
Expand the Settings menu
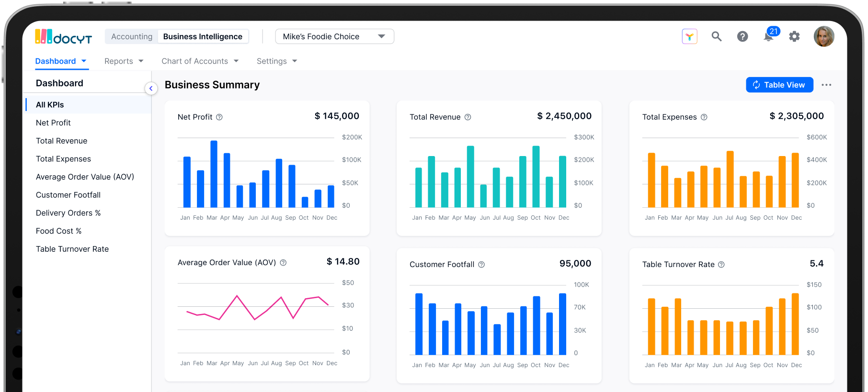[277, 61]
